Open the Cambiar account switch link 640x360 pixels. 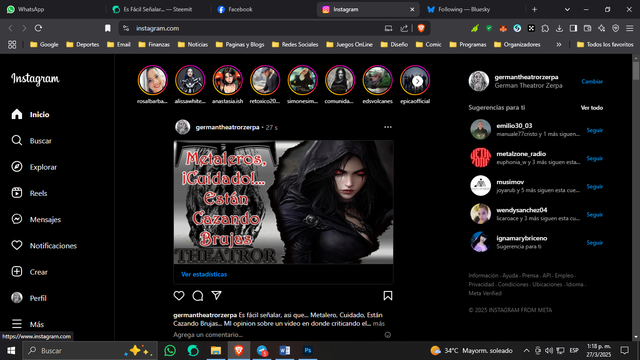coord(592,81)
